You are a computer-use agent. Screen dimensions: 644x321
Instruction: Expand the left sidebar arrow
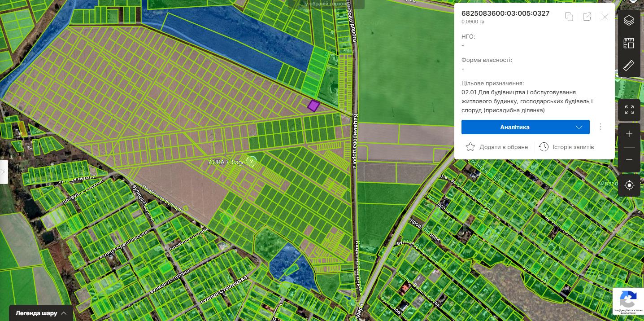pyautogui.click(x=4, y=172)
